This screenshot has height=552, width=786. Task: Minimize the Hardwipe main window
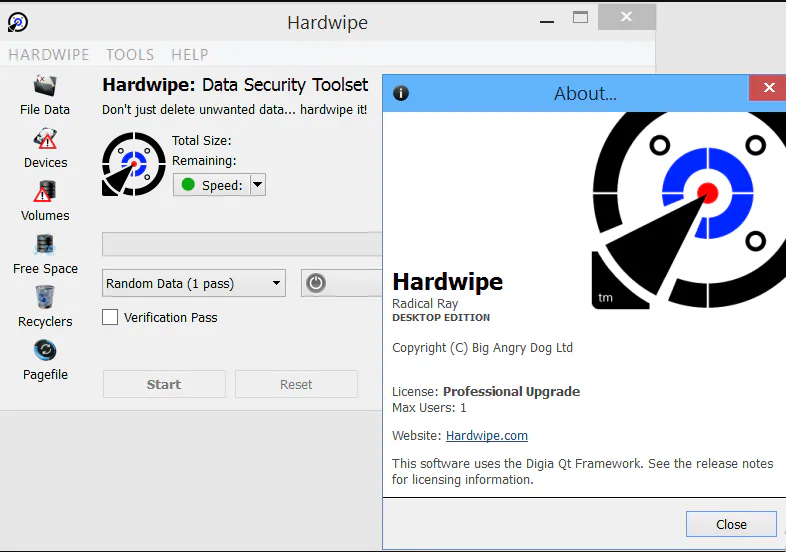coord(547,22)
